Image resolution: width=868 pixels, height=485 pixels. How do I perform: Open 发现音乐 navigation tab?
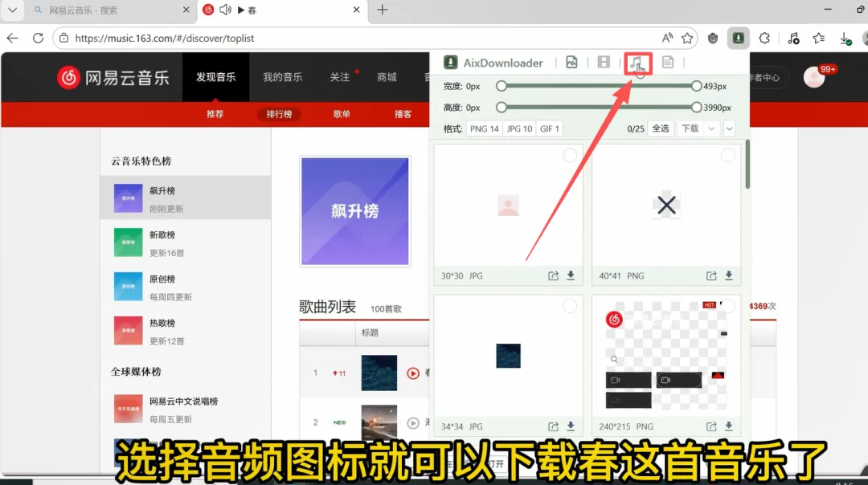coord(216,77)
